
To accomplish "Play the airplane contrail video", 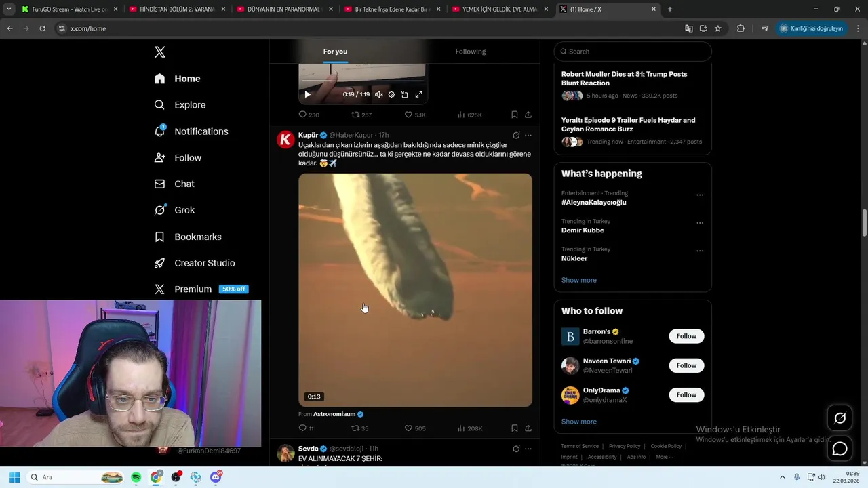I will (415, 290).
